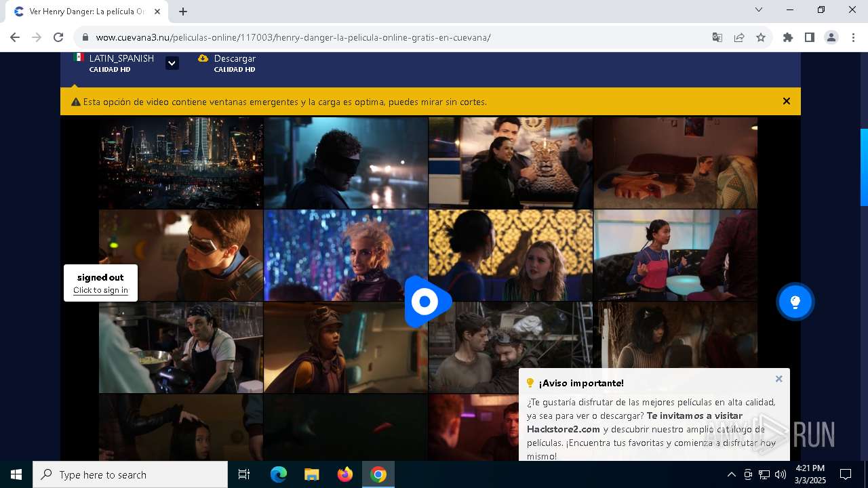Viewport: 868px width, 488px height.
Task: Open the network status icon
Action: [764, 474]
